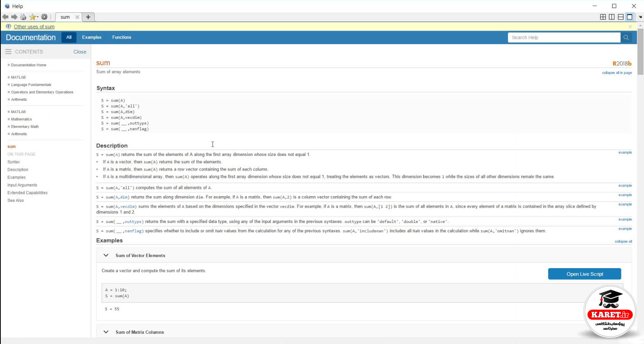Collapse the Sum of Matrix Columns section
The image size is (644, 344).
[x=106, y=332]
